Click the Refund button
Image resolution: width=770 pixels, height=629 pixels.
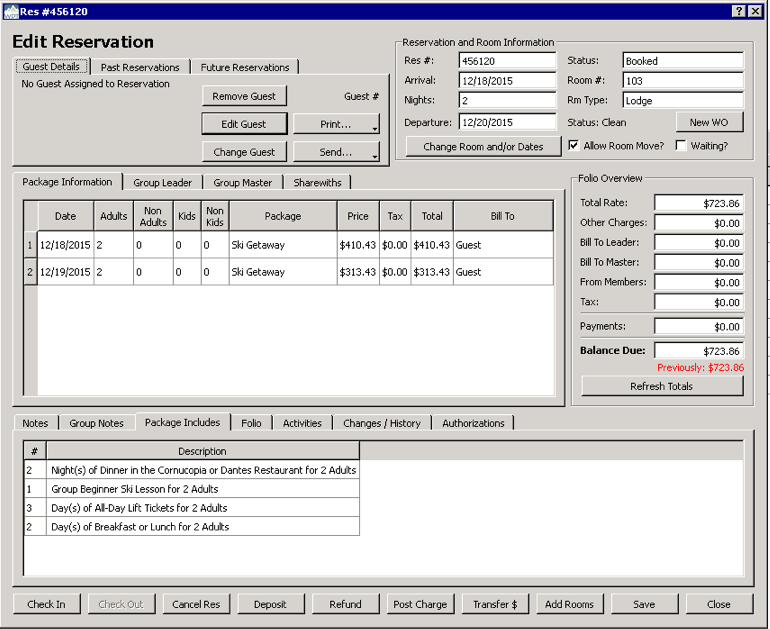pos(345,604)
